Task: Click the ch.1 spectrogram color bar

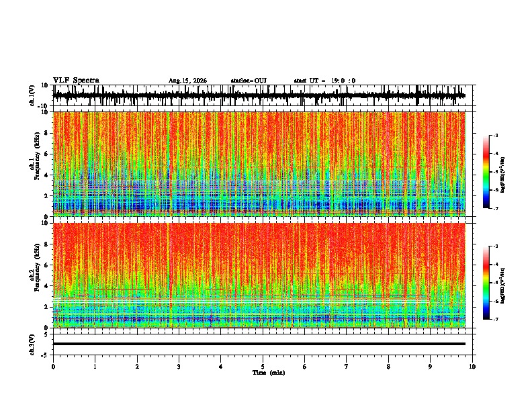Action: coord(486,172)
